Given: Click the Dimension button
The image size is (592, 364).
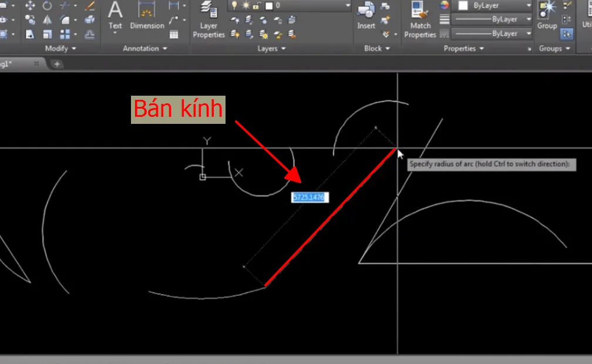Looking at the screenshot, I should pyautogui.click(x=147, y=16).
